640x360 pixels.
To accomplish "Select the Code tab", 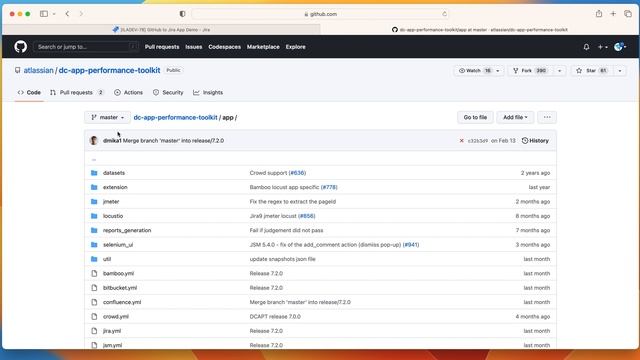I will [x=29, y=93].
